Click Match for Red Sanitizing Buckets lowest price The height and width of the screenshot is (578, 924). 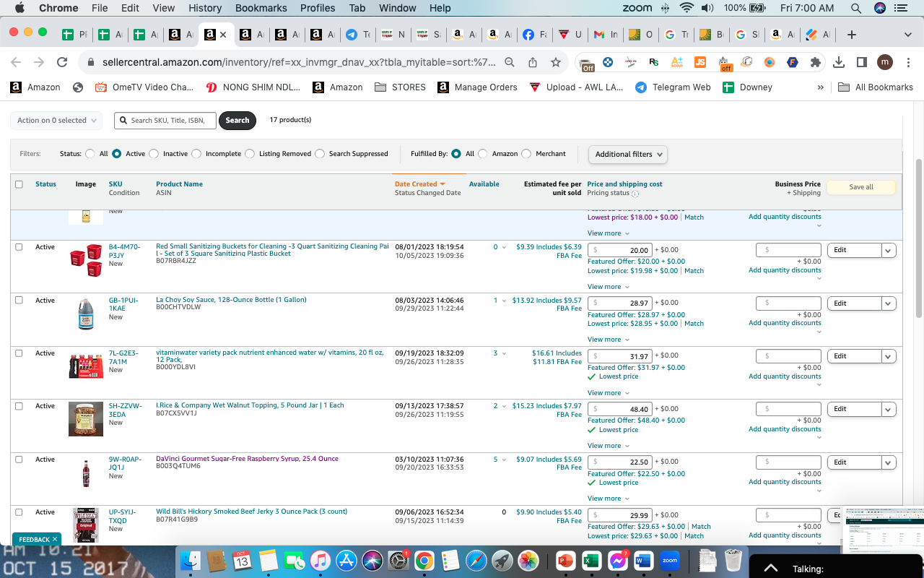(x=694, y=271)
